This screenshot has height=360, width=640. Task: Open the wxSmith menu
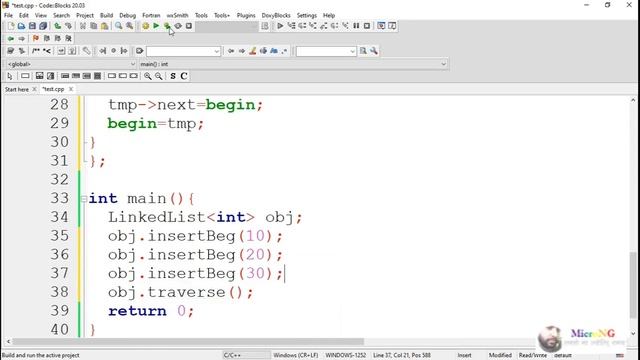coord(178,15)
